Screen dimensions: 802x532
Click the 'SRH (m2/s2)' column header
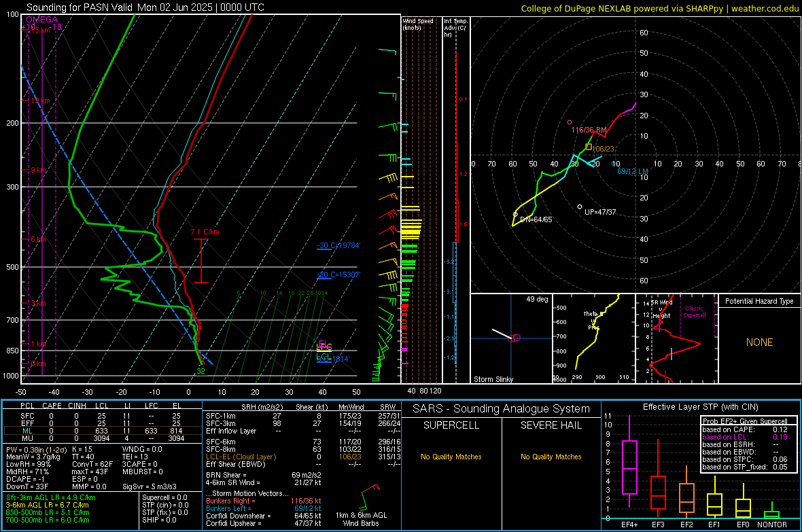pyautogui.click(x=262, y=407)
